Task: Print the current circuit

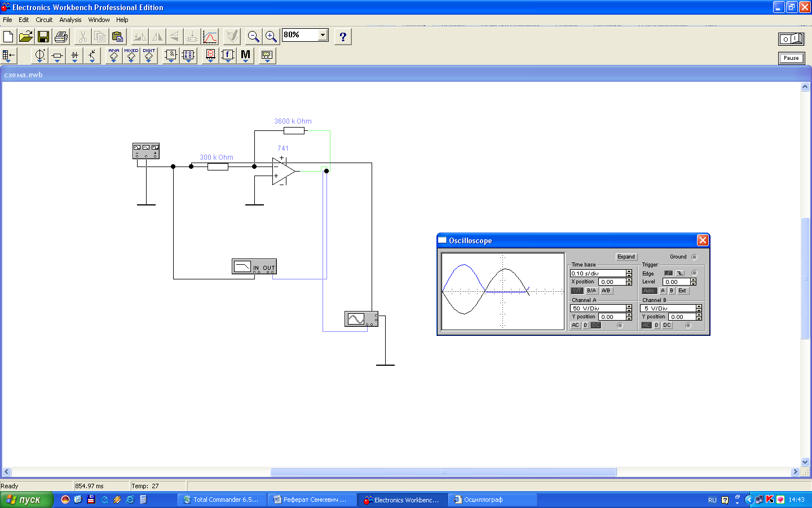Action: [61, 37]
